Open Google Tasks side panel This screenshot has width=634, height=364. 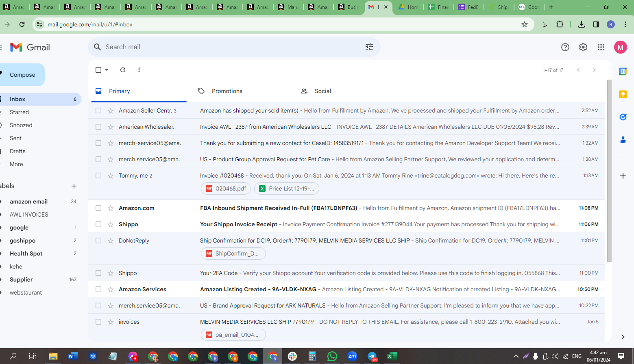[x=623, y=117]
